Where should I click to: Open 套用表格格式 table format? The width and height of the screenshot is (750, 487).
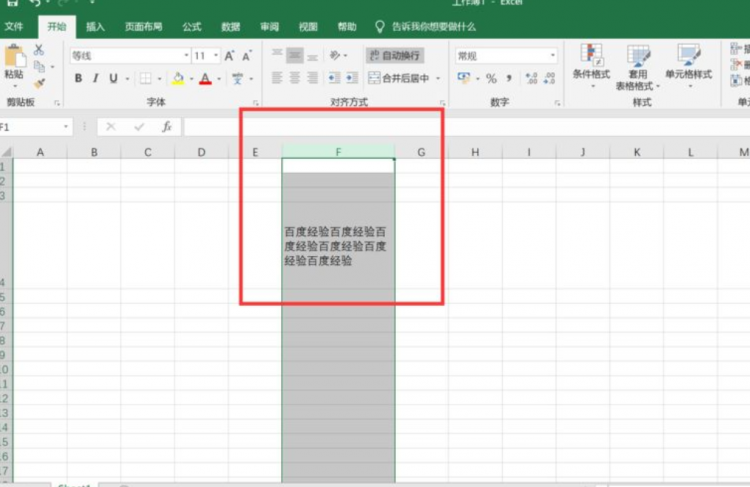point(638,67)
